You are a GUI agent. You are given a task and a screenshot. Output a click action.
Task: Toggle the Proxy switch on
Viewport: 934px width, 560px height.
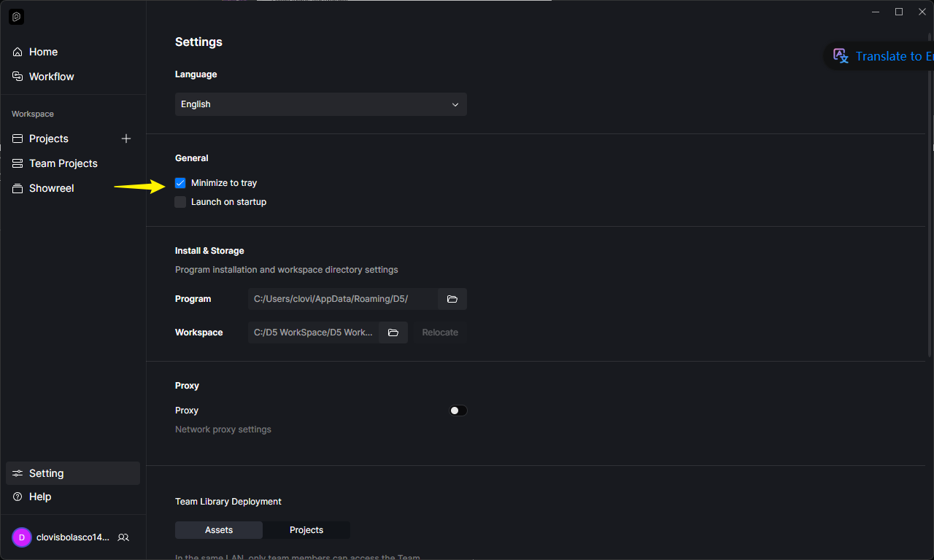point(458,411)
